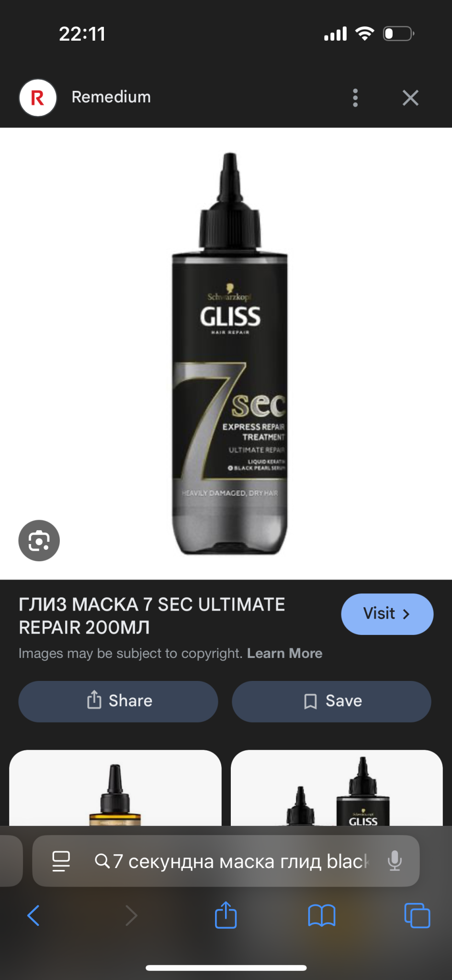
Task: Tap the main Gliss 7sec bottle image
Action: coord(230,354)
